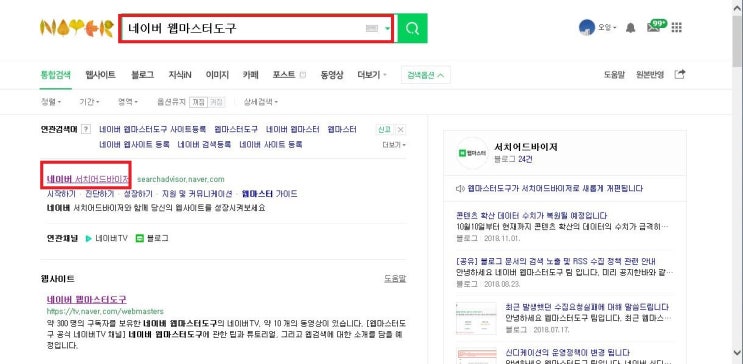743x364 pixels.
Task: Switch to the 카페 tab
Action: [x=251, y=74]
